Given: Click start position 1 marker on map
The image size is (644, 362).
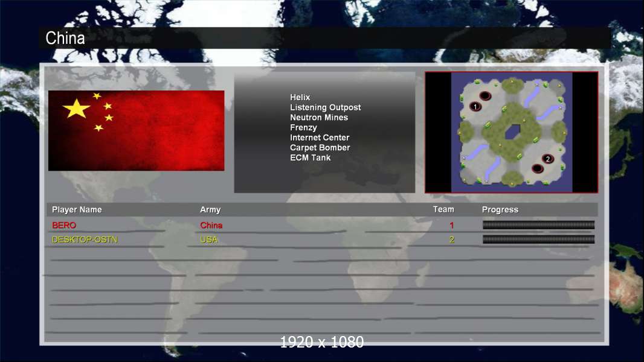Looking at the screenshot, I should (475, 107).
